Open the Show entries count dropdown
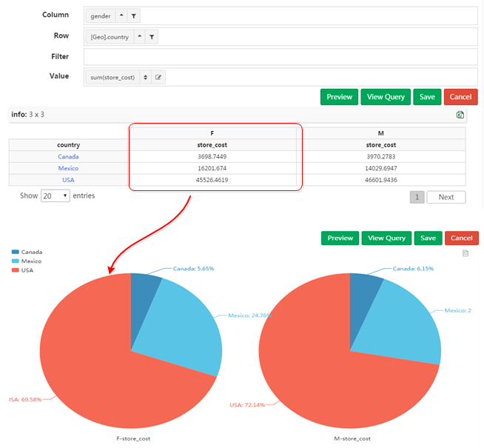The height and width of the screenshot is (448, 484). click(56, 196)
